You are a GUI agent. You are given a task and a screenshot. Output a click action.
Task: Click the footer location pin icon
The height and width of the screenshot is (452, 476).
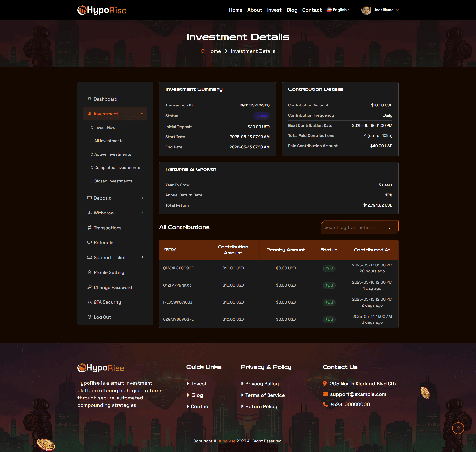pyautogui.click(x=325, y=384)
